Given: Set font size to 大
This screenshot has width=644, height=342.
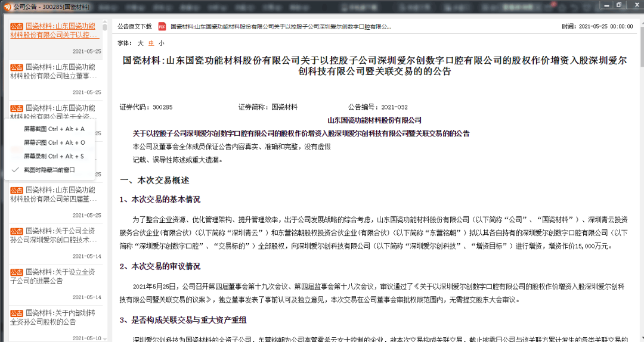Looking at the screenshot, I should click(x=141, y=43).
